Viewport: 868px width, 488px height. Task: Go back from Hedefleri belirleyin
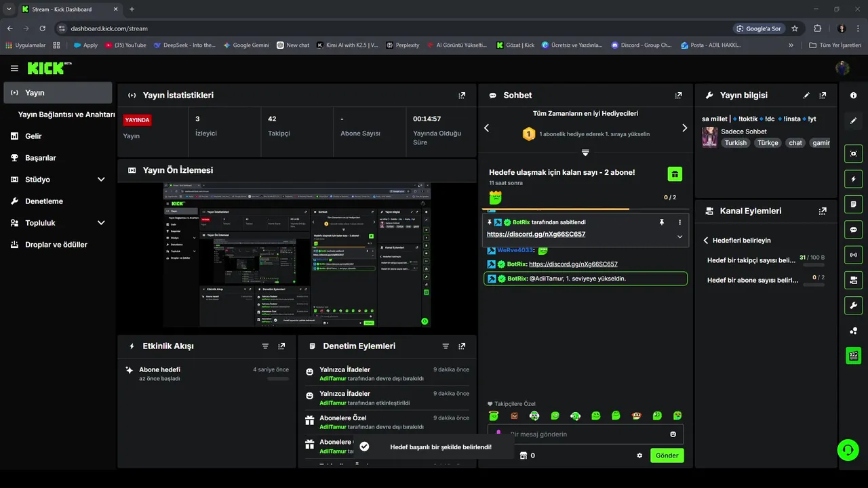[705, 241]
